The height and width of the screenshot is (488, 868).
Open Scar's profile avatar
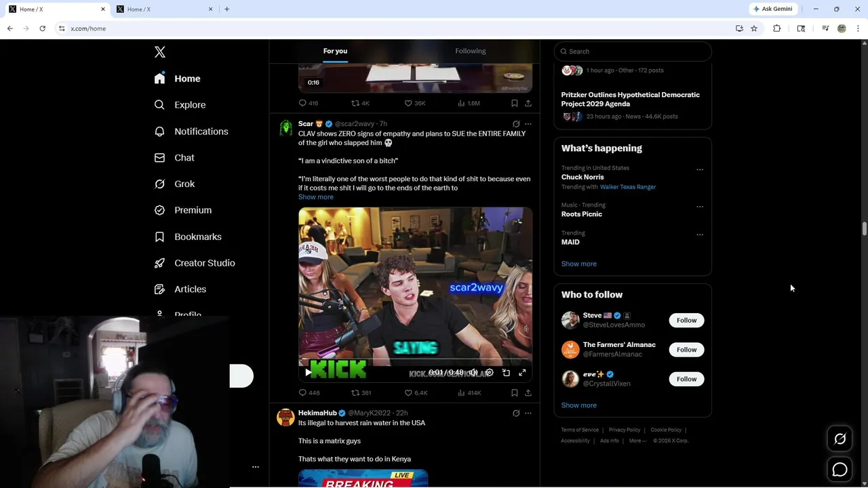285,129
